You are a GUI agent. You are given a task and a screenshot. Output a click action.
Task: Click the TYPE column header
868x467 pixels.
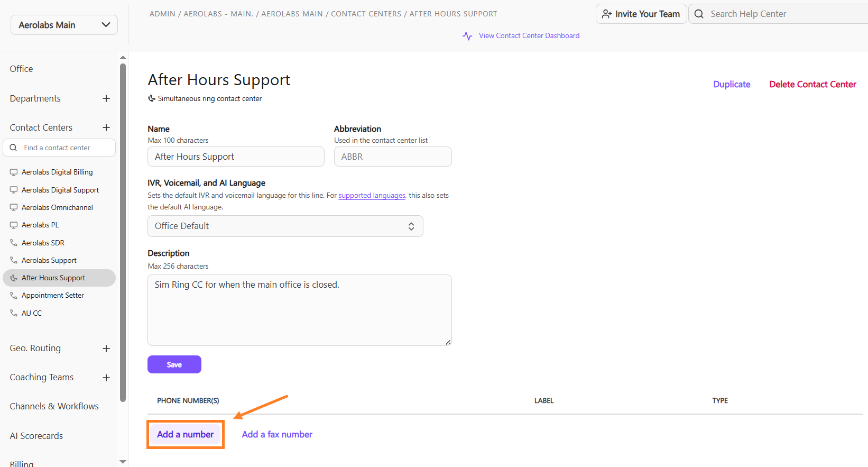point(720,400)
